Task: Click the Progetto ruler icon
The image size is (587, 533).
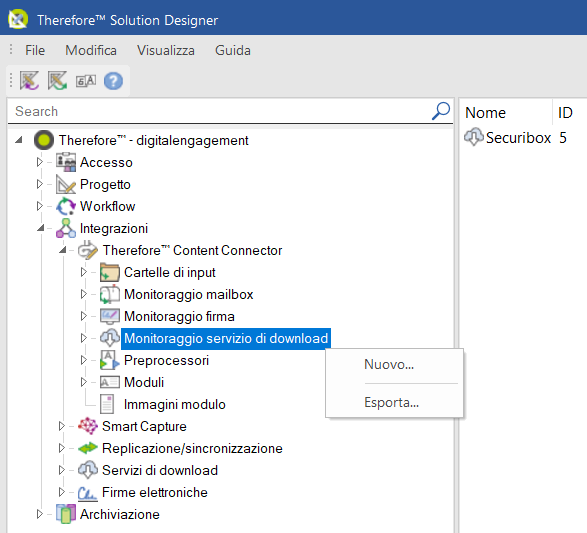Action: 66,184
